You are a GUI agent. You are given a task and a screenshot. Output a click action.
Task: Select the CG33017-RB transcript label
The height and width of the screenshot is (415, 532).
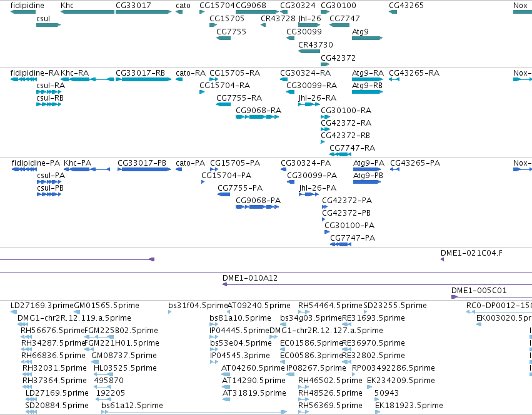141,73
